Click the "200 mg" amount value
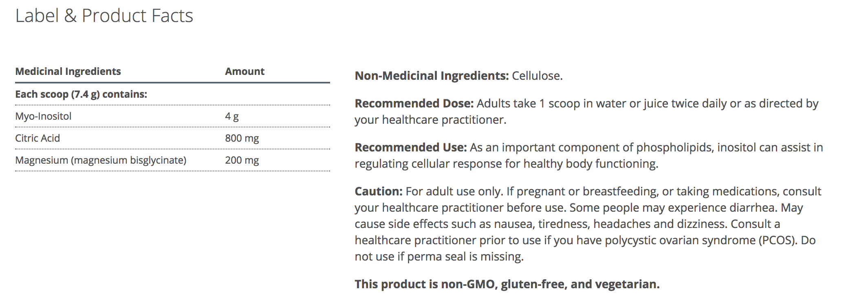 242,160
